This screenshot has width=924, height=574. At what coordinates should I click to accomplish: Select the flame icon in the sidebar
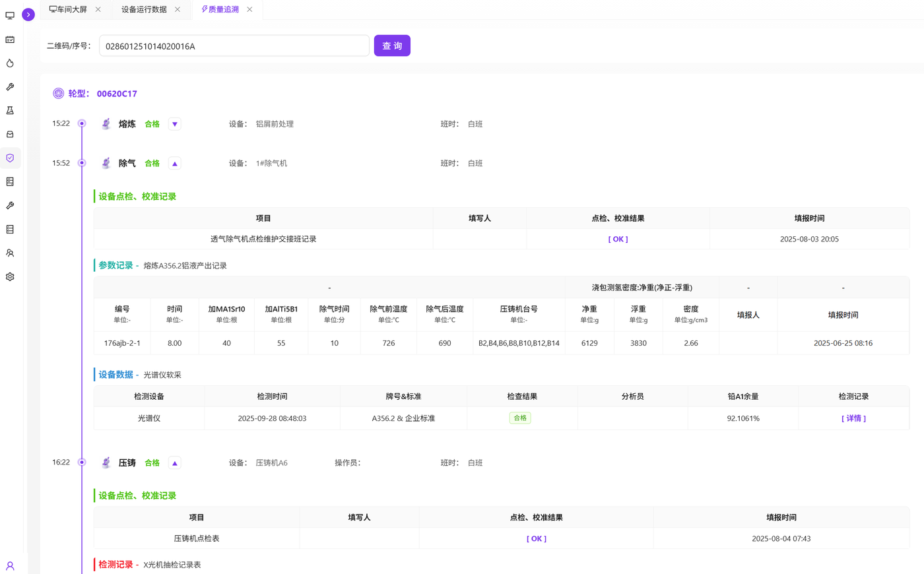[10, 63]
